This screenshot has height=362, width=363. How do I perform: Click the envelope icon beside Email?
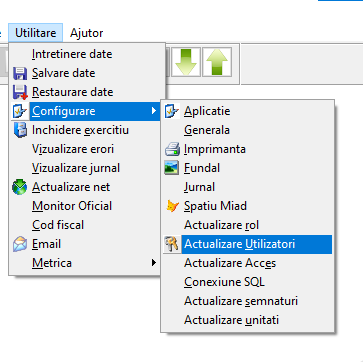(20, 244)
